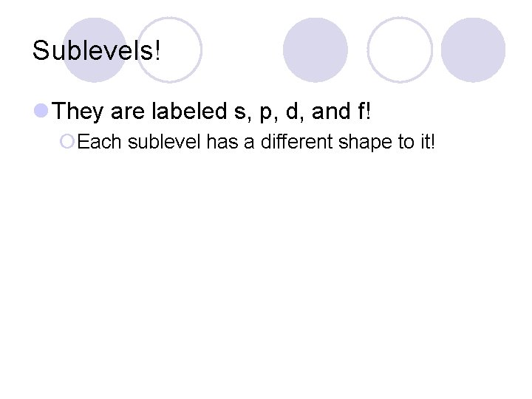Click the letter "p," in the bullet text

[x=269, y=114]
